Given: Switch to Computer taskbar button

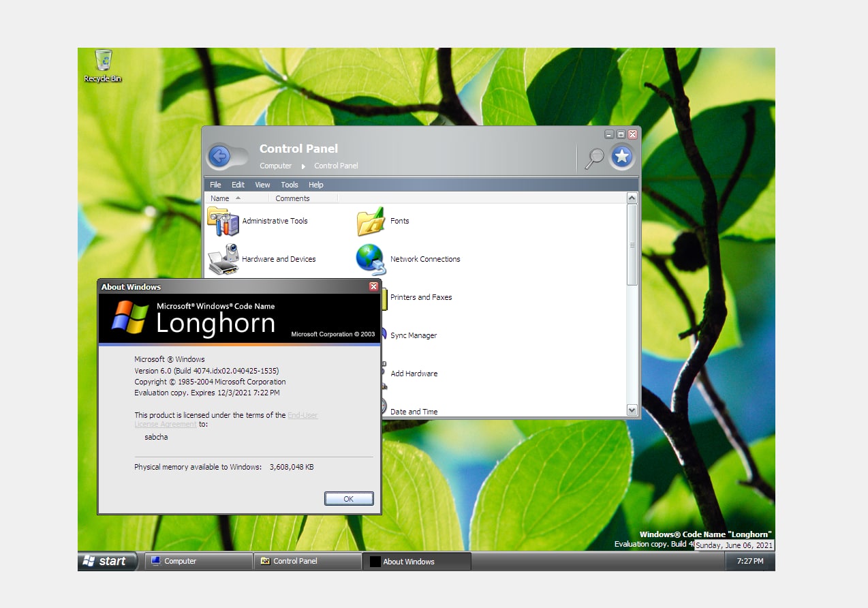Looking at the screenshot, I should (x=198, y=561).
